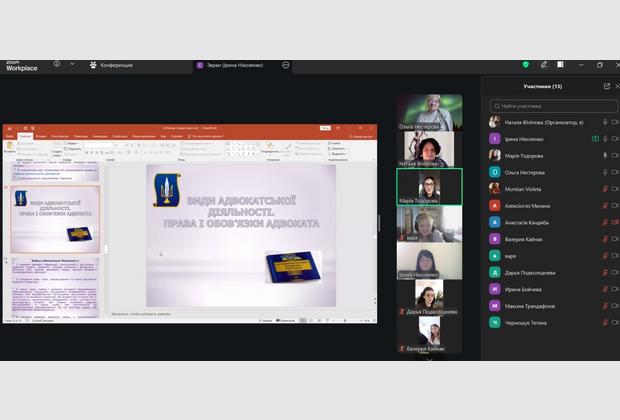620x420 pixels.
Task: Open the annotation pencil icon in title bar
Action: (x=544, y=65)
